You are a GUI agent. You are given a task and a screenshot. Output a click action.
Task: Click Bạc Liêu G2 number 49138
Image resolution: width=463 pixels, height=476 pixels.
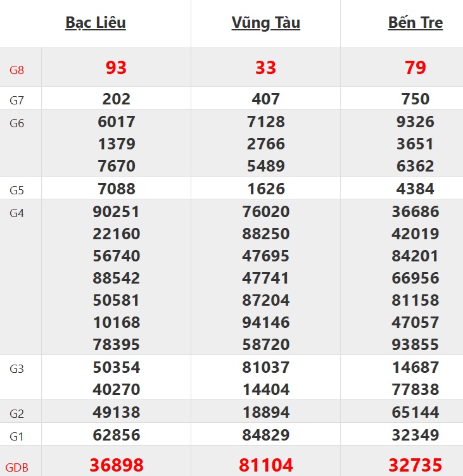click(x=117, y=413)
